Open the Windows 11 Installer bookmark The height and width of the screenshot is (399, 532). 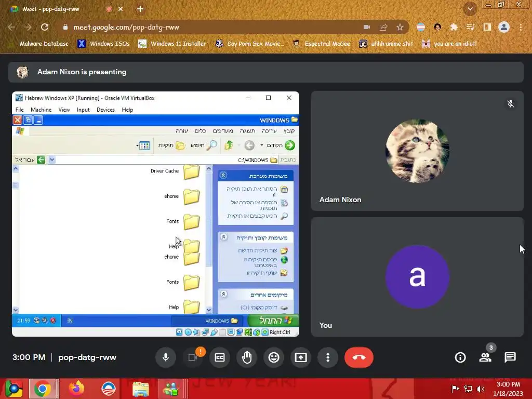pyautogui.click(x=172, y=44)
